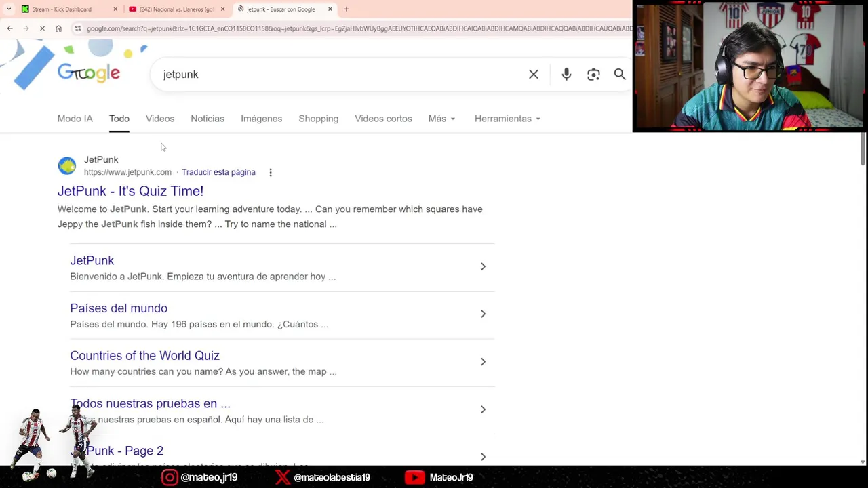
Task: Expand chevron of the JetPunk sitelink row
Action: (x=483, y=266)
